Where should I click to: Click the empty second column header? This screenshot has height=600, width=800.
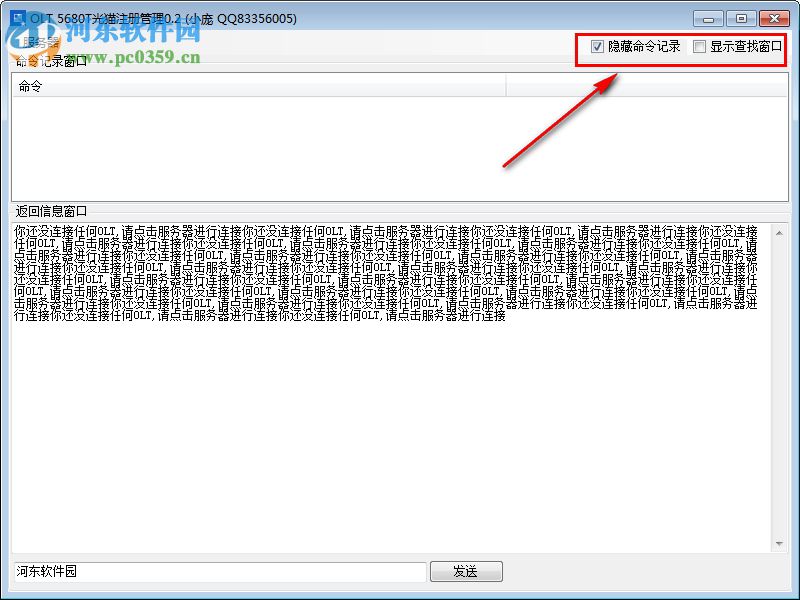pos(640,86)
